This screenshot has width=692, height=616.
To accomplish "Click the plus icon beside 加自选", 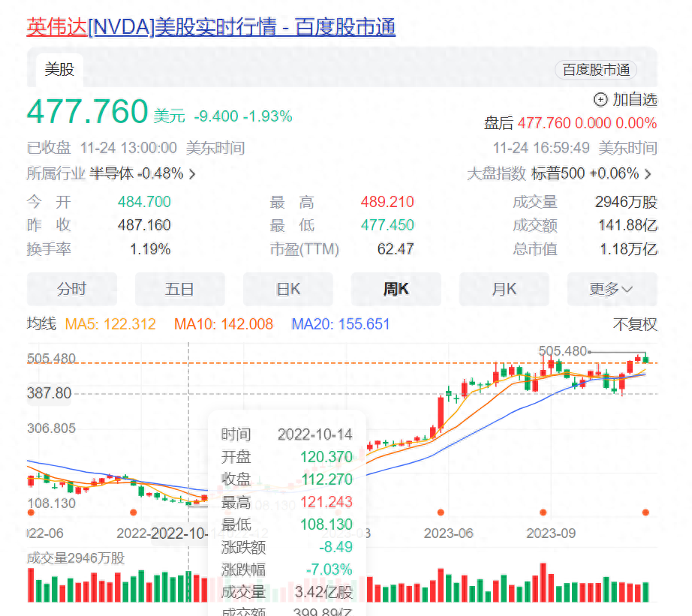I will 600,100.
